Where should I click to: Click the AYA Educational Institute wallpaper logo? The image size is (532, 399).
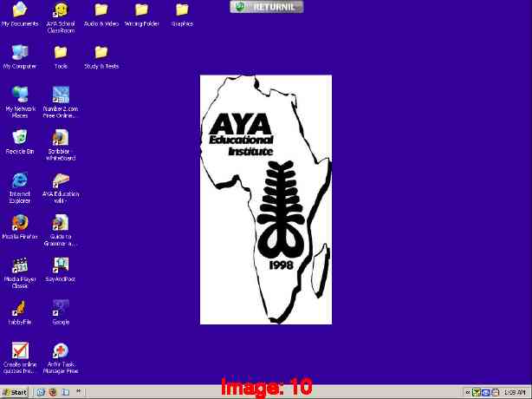click(266, 199)
